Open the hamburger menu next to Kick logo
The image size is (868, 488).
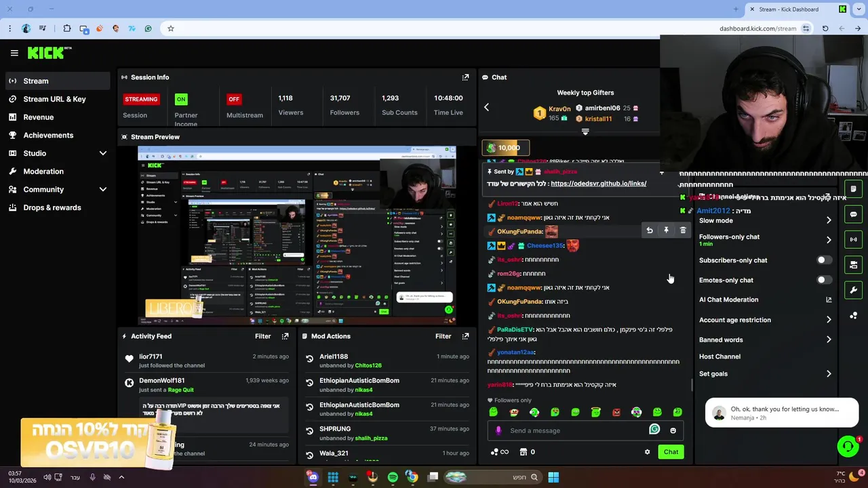pos(14,53)
